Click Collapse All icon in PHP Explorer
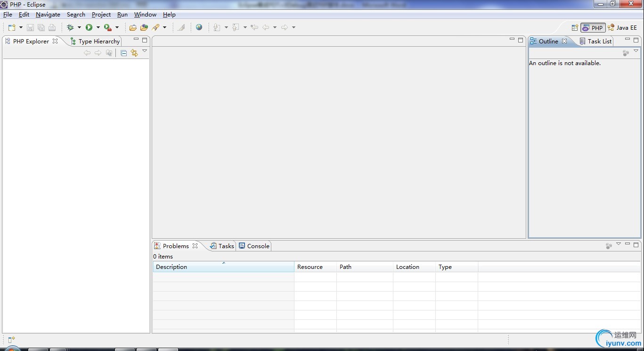This screenshot has width=644, height=351. click(123, 53)
